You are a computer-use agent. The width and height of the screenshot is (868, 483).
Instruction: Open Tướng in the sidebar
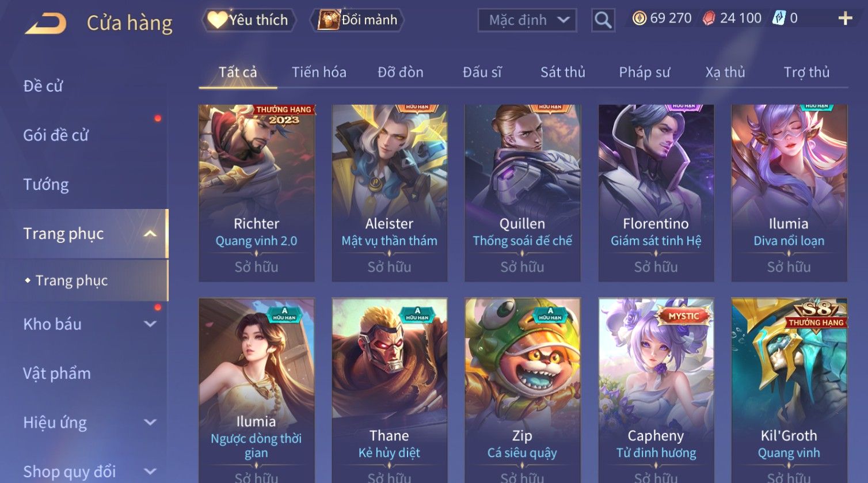point(46,185)
